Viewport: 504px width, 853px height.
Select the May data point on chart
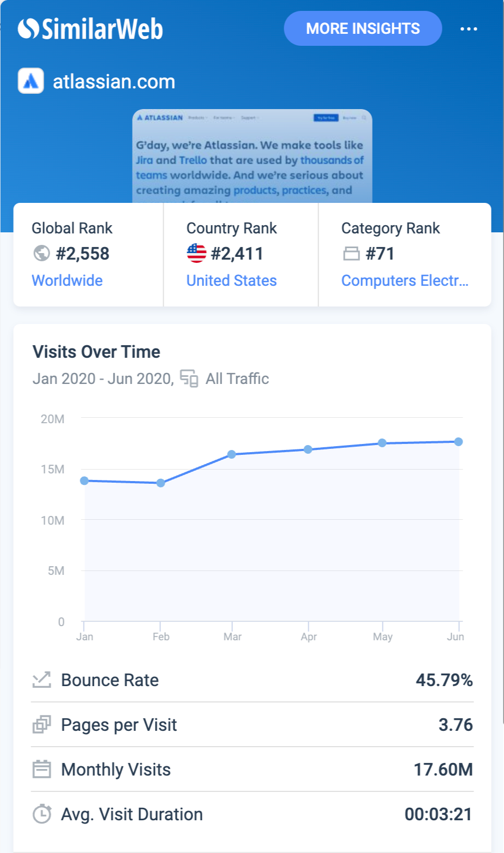[382, 443]
